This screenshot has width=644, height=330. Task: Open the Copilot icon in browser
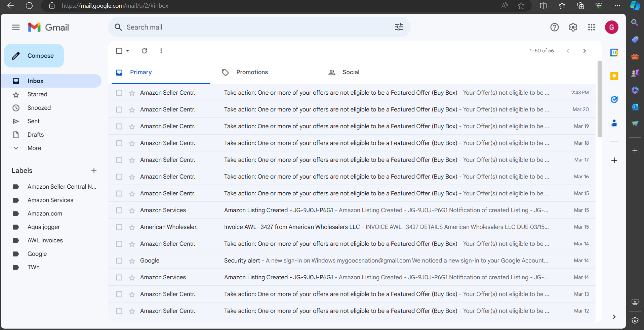(x=635, y=6)
